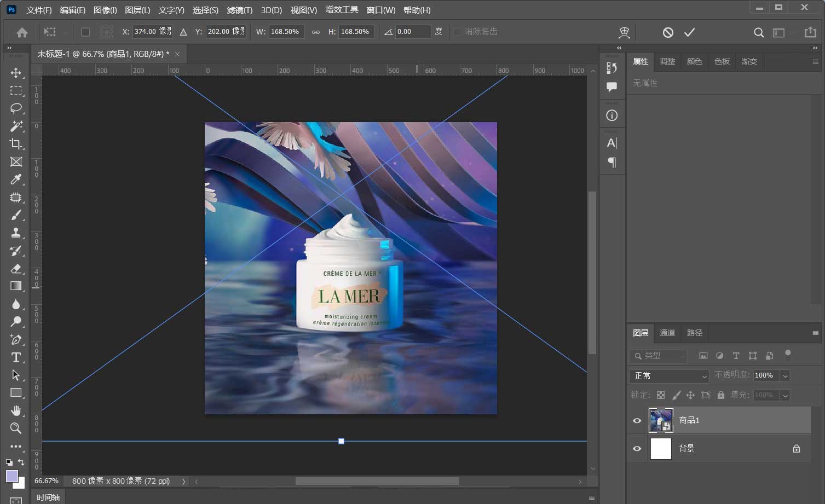
Task: Cancel the transform in options bar
Action: pos(668,32)
